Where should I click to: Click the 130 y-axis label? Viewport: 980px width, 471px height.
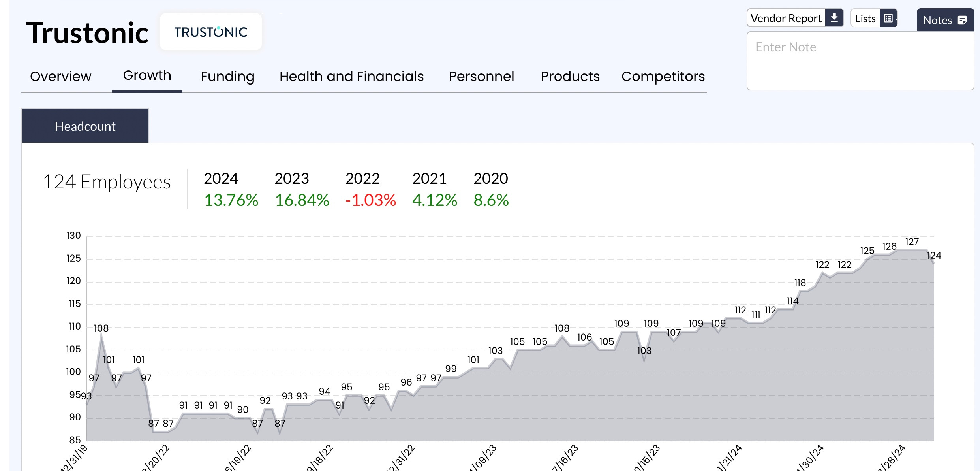(x=73, y=236)
